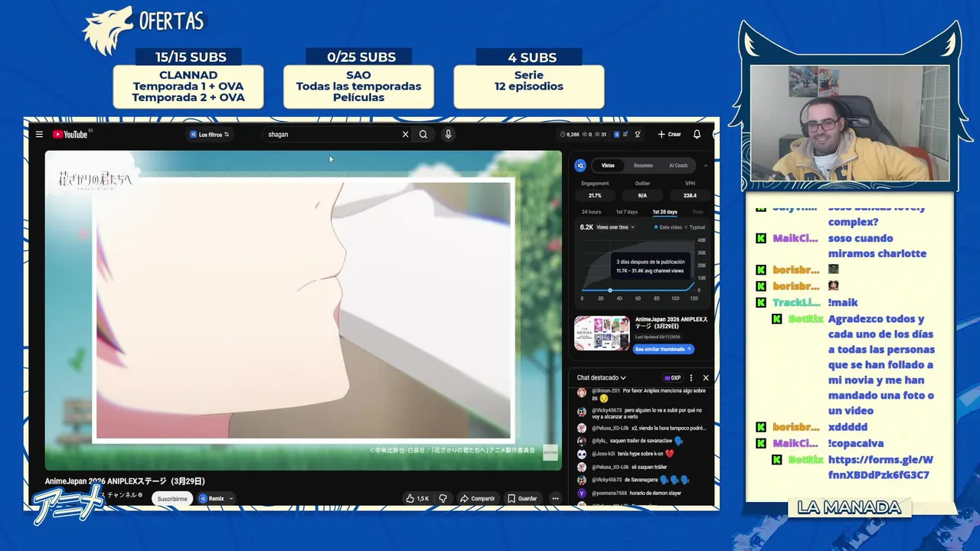Viewport: 980px width, 551px height.
Task: Open the vidIQ trophy icon
Action: pyautogui.click(x=637, y=135)
